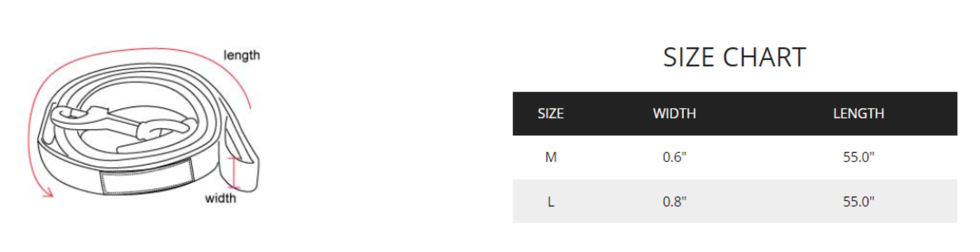Click the 0.8" width value
This screenshot has height=252, width=980.
(x=674, y=202)
